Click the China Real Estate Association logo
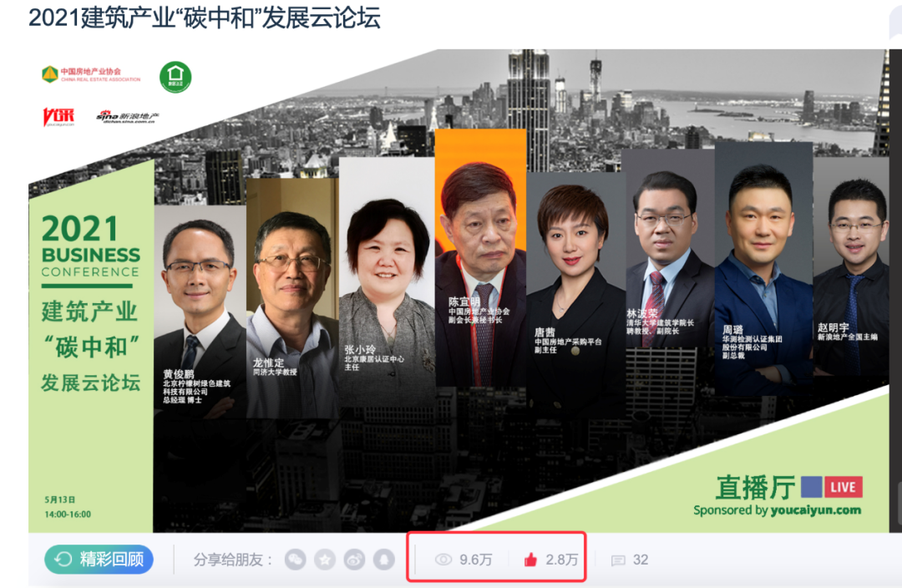 pos(91,74)
